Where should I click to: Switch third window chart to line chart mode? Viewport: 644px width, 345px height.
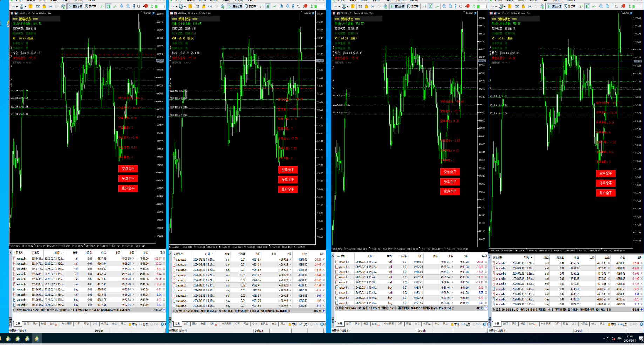click(x=437, y=6)
